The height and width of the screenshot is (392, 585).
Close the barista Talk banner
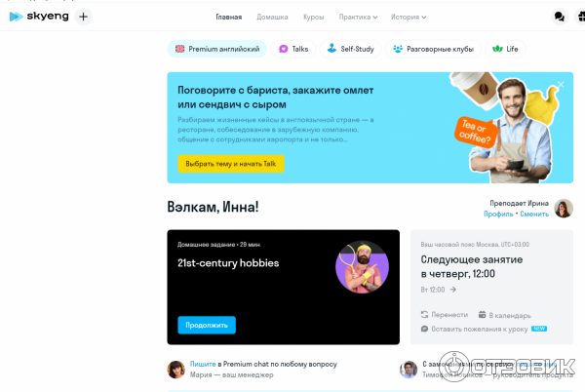tap(561, 85)
